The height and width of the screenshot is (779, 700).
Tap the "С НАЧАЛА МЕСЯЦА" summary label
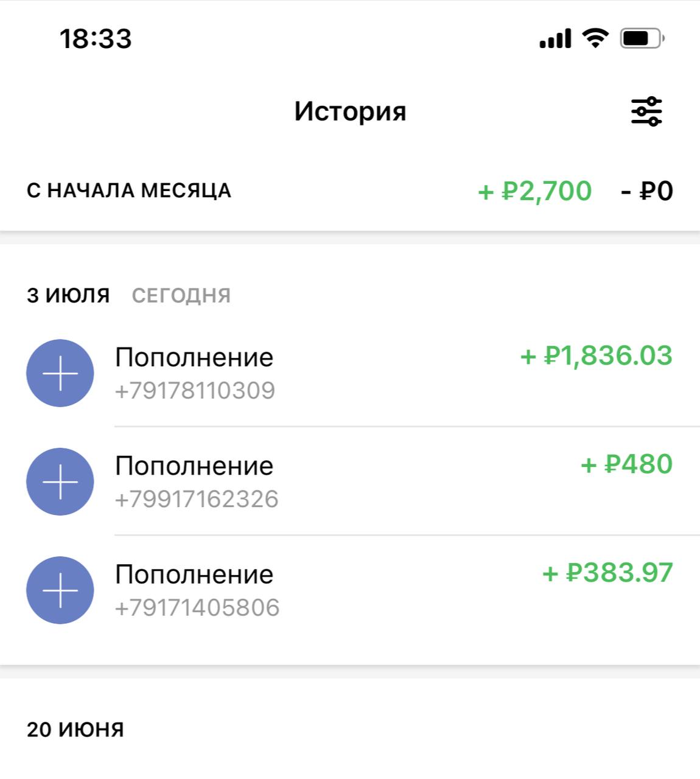(129, 190)
